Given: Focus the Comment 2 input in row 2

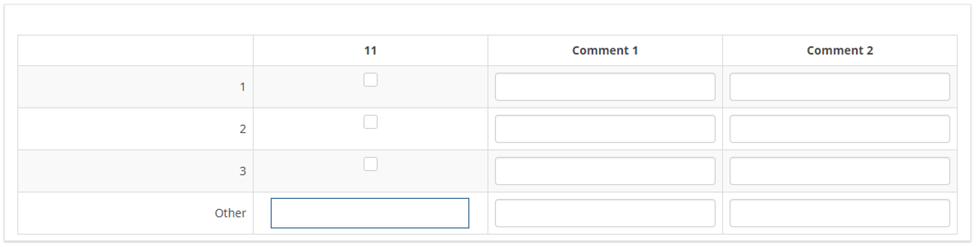Looking at the screenshot, I should [839, 129].
